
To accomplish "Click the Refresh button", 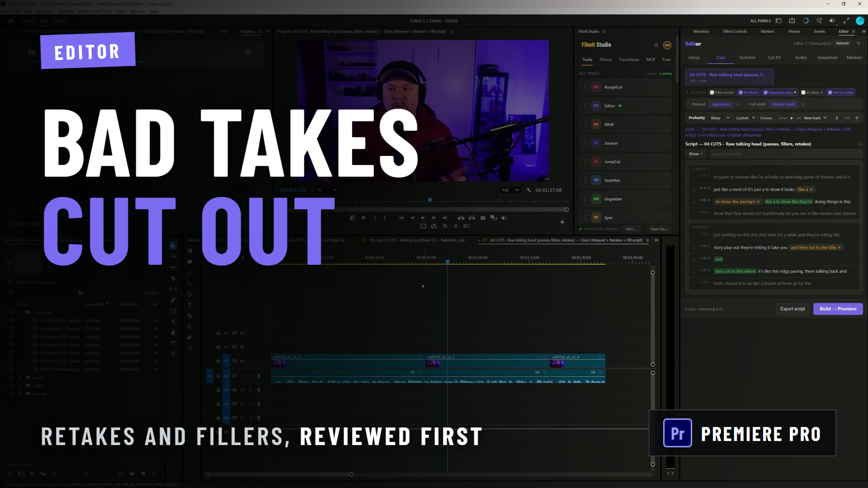I will [x=843, y=43].
